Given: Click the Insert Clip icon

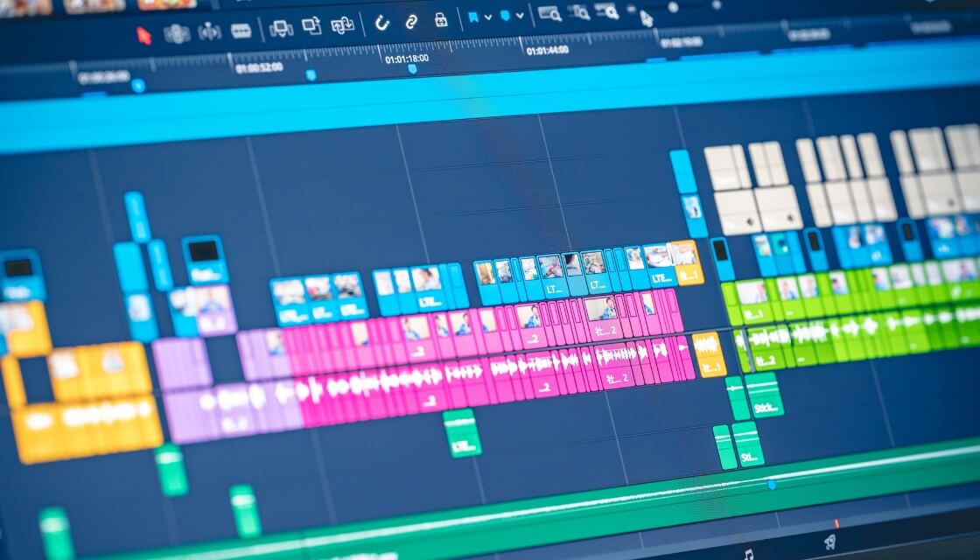Looking at the screenshot, I should (281, 29).
